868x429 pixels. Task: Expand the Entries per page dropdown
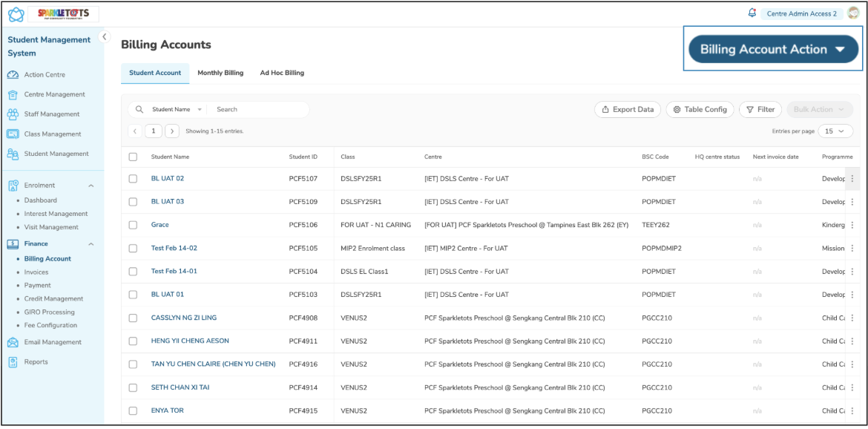tap(835, 131)
